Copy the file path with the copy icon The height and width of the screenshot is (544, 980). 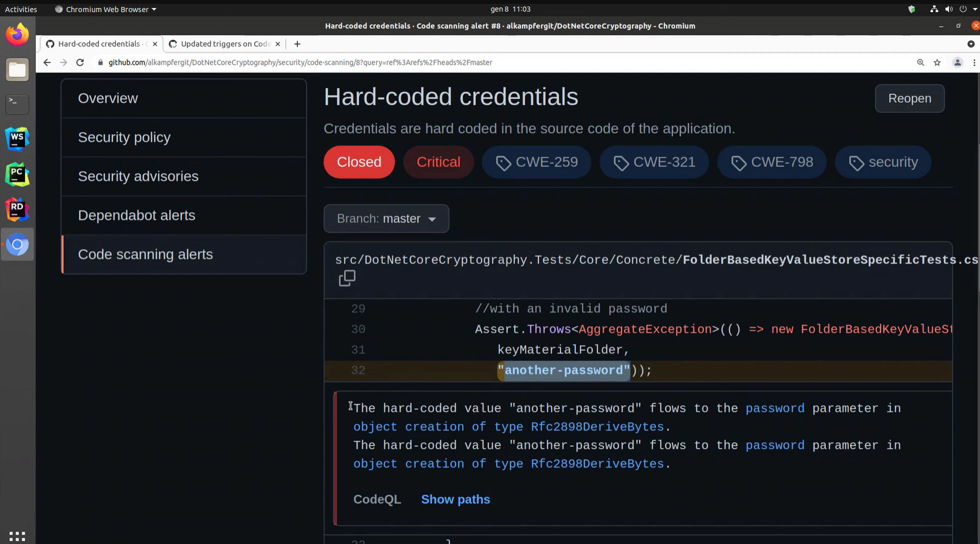[x=347, y=278]
